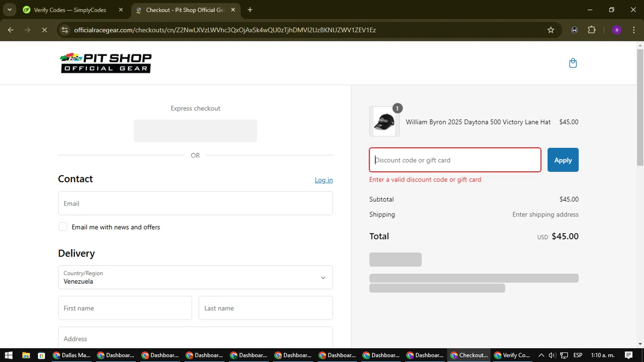The height and width of the screenshot is (362, 644).
Task: Click the Pit Shop Official Gear logo
Action: [106, 63]
